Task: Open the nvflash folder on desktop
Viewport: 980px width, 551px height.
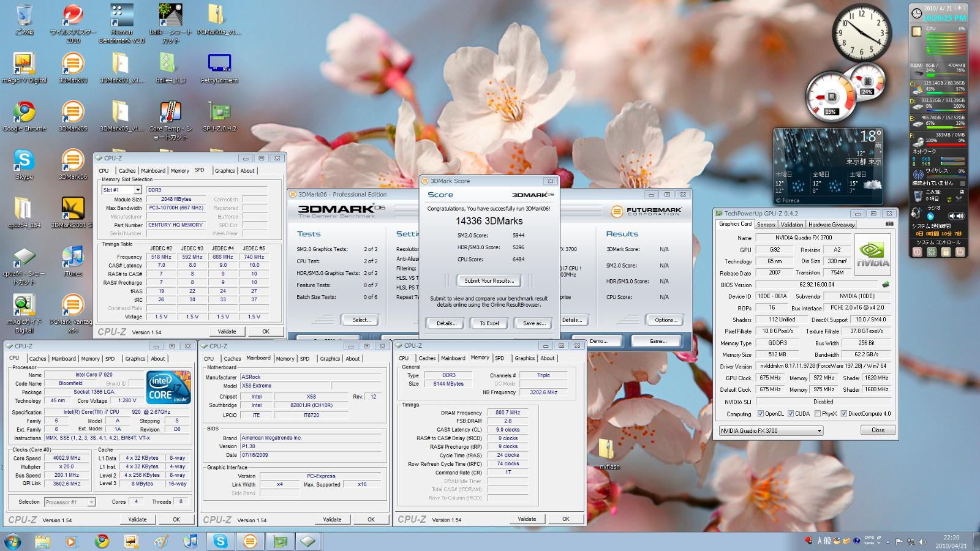Action: [x=609, y=454]
